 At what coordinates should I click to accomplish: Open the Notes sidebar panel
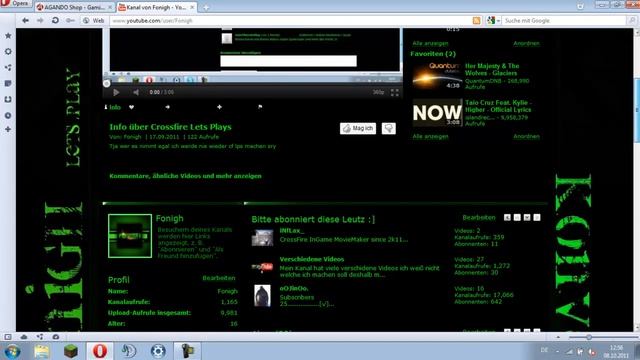coord(8,83)
